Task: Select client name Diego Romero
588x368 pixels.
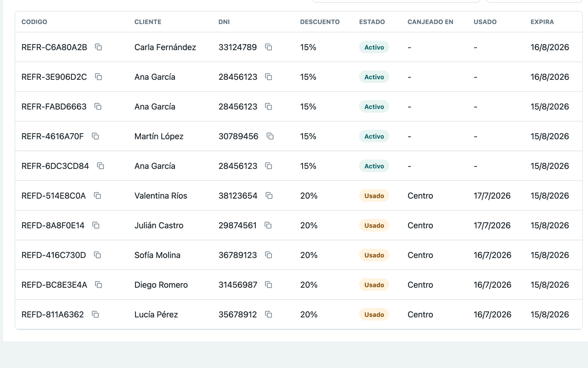Action: tap(161, 285)
